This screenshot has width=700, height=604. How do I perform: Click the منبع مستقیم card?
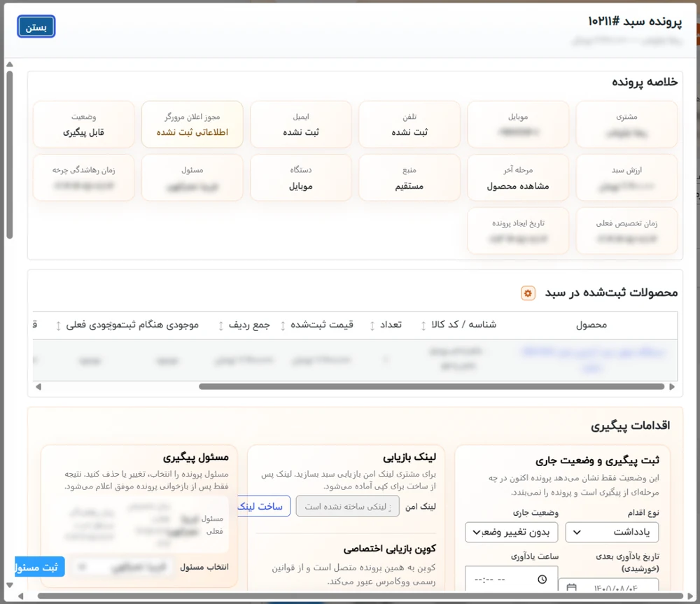[x=409, y=178]
